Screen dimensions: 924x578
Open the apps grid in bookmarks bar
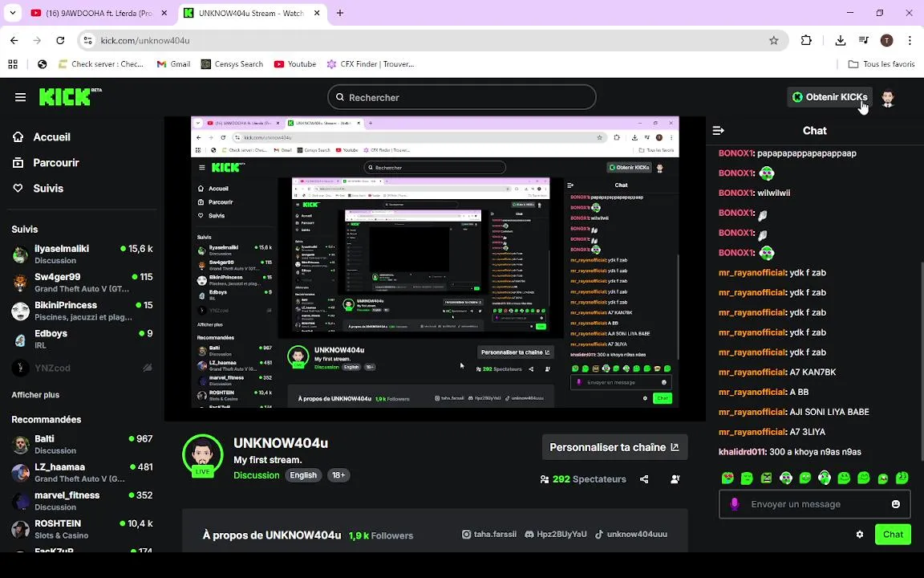tap(12, 63)
